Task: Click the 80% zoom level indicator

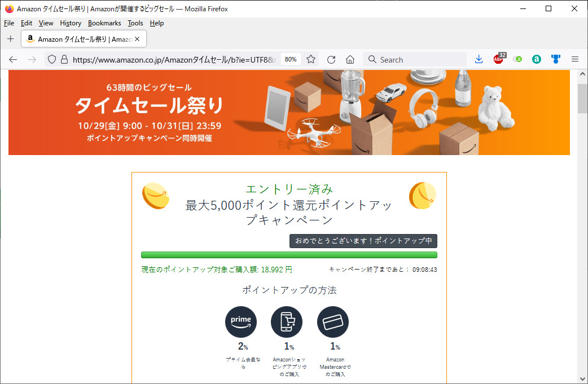Action: (x=291, y=59)
